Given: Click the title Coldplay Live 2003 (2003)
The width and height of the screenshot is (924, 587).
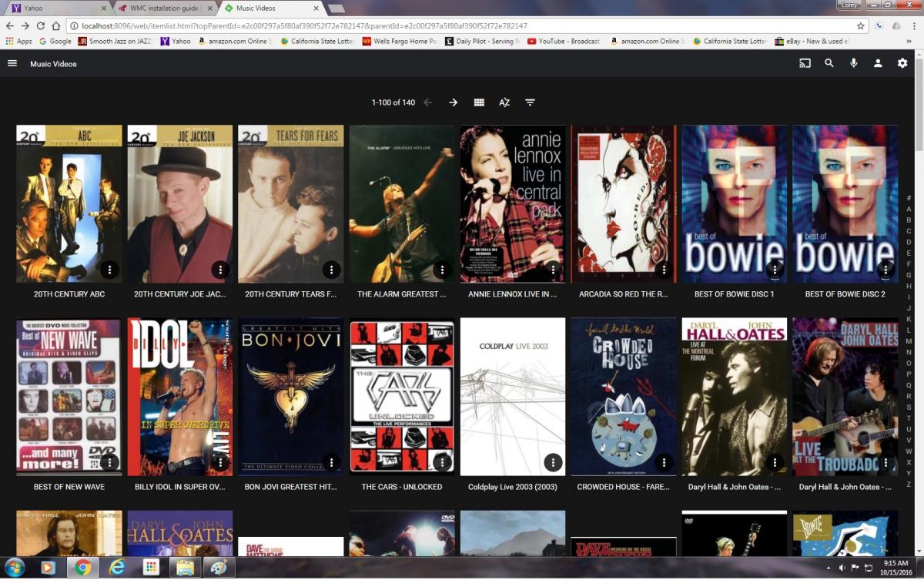Looking at the screenshot, I should [x=513, y=487].
